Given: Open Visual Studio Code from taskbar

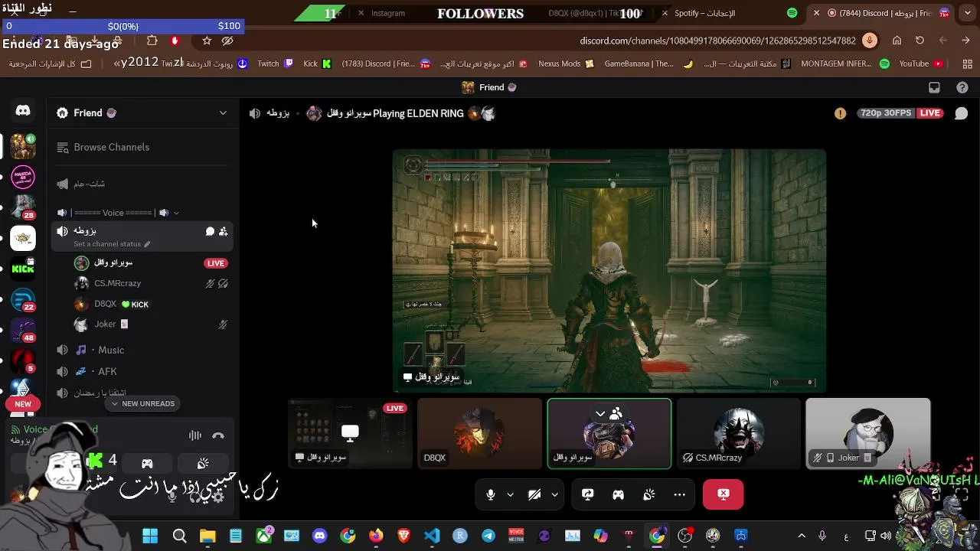Looking at the screenshot, I should (432, 536).
